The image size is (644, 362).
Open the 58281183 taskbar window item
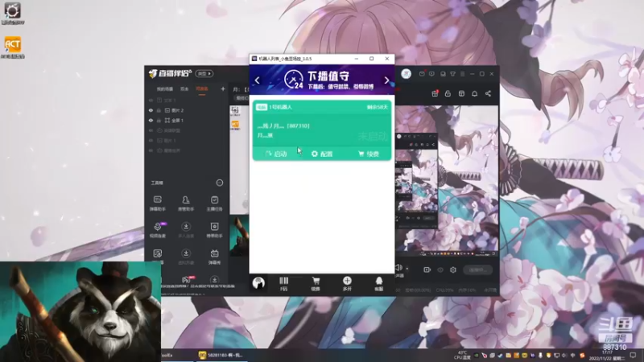(221, 355)
